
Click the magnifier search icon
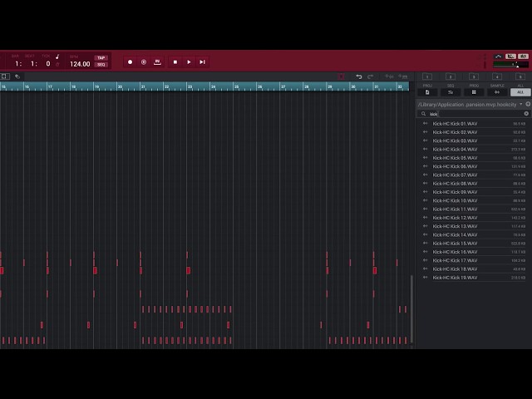click(x=423, y=114)
